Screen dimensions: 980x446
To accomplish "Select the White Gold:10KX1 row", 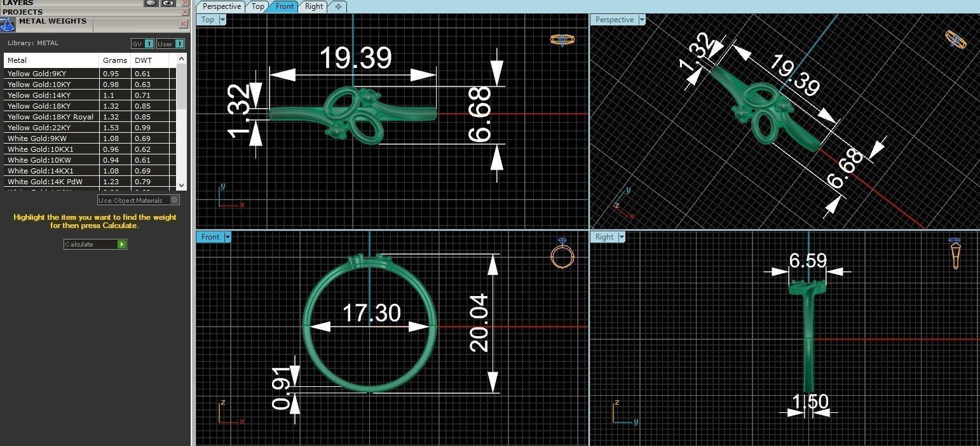I will click(x=90, y=149).
